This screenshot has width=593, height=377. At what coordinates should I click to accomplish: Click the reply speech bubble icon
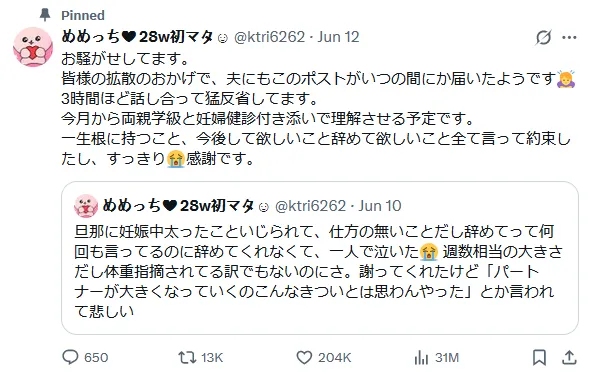pyautogui.click(x=70, y=357)
